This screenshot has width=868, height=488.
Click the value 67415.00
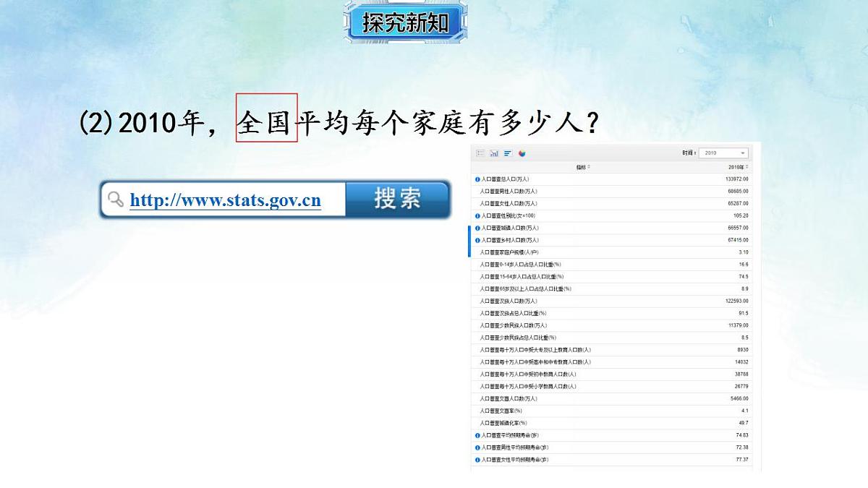pos(738,240)
